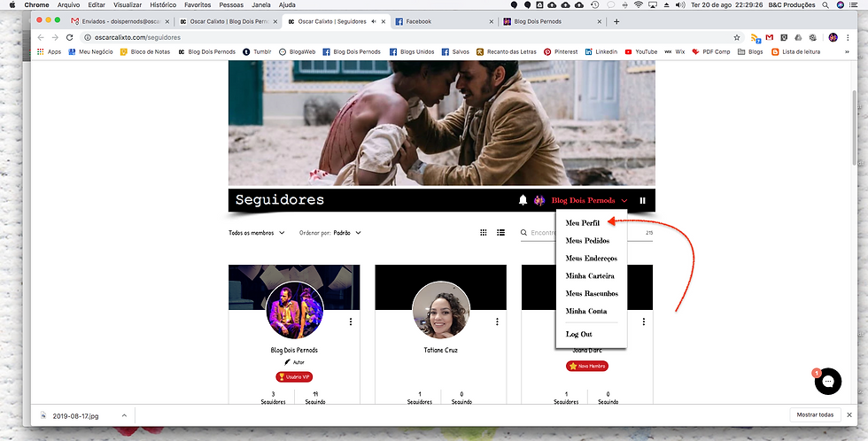Open the Tatiane Cruz profile name
Image resolution: width=868 pixels, height=441 pixels.
coord(441,351)
